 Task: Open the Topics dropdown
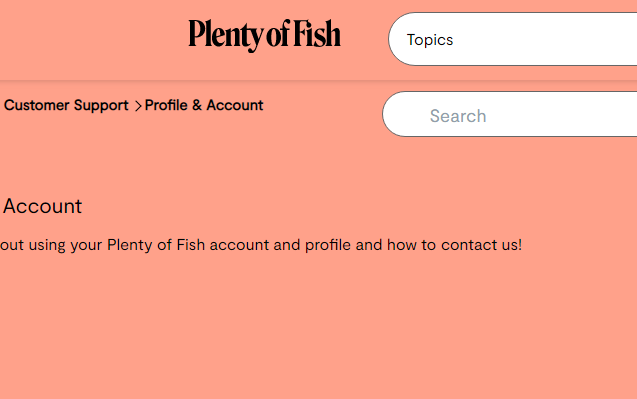coord(513,39)
